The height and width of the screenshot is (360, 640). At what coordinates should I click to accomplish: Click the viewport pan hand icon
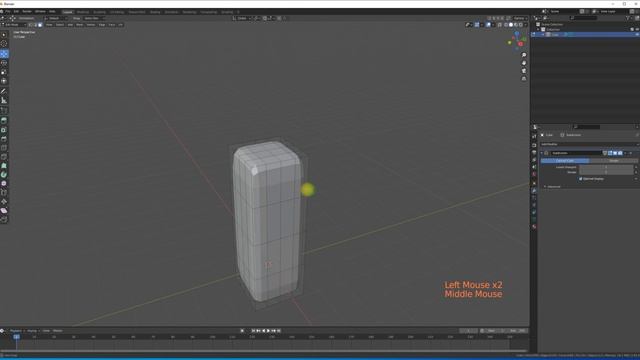point(524,63)
